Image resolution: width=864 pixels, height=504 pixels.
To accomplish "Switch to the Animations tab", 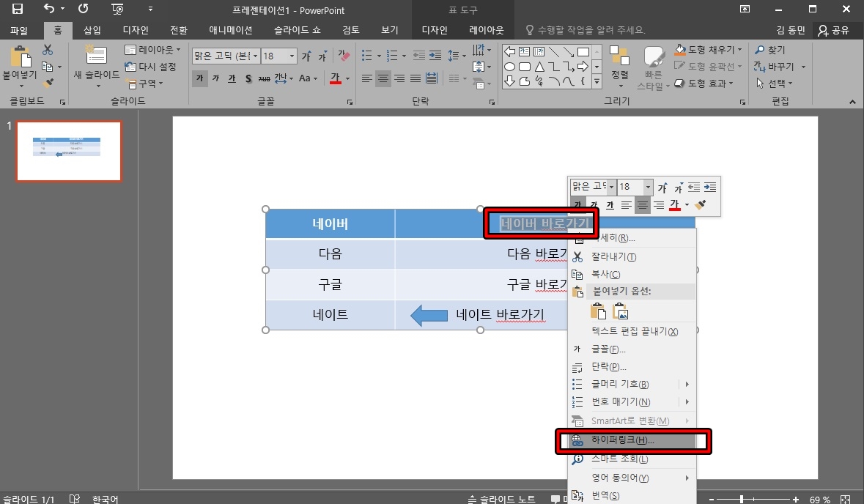I will point(230,30).
